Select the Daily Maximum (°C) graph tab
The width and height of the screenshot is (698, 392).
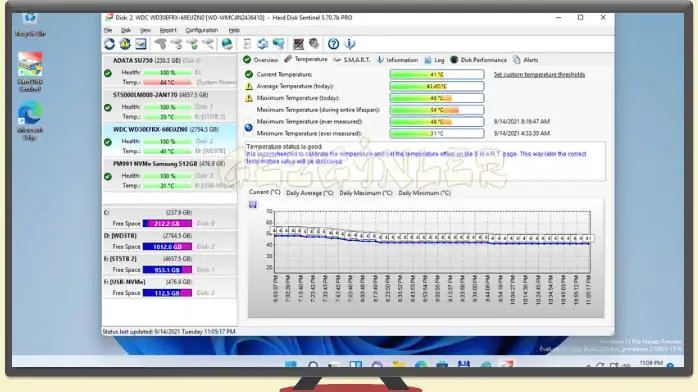point(366,193)
